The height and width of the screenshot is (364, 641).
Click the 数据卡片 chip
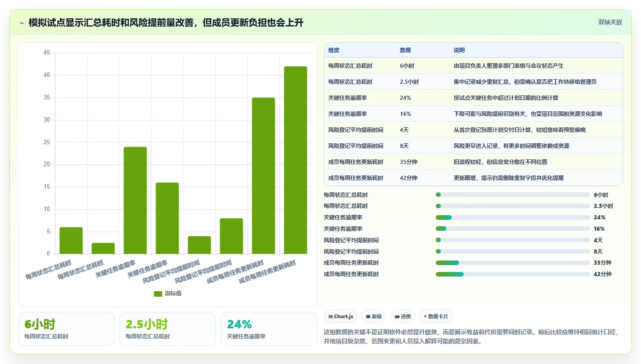pos(436,316)
